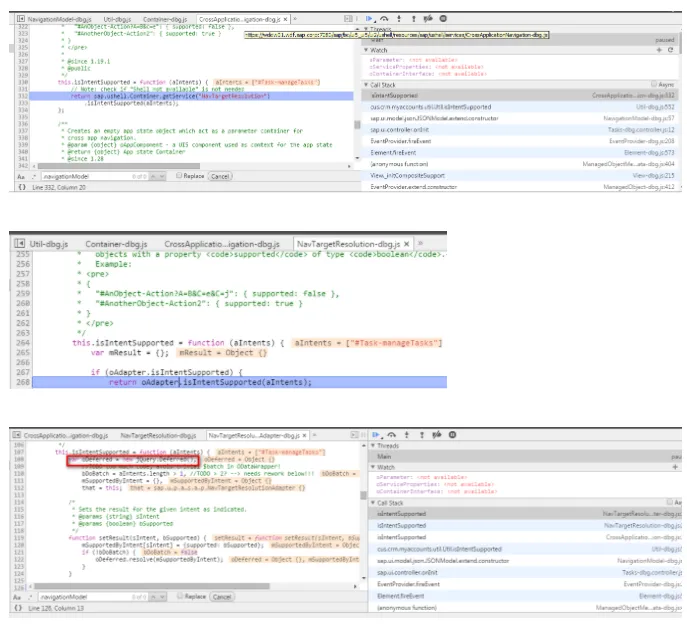Collapse Watch section in third screenshot
Viewport: 687px width, 629px height.
pyautogui.click(x=373, y=467)
